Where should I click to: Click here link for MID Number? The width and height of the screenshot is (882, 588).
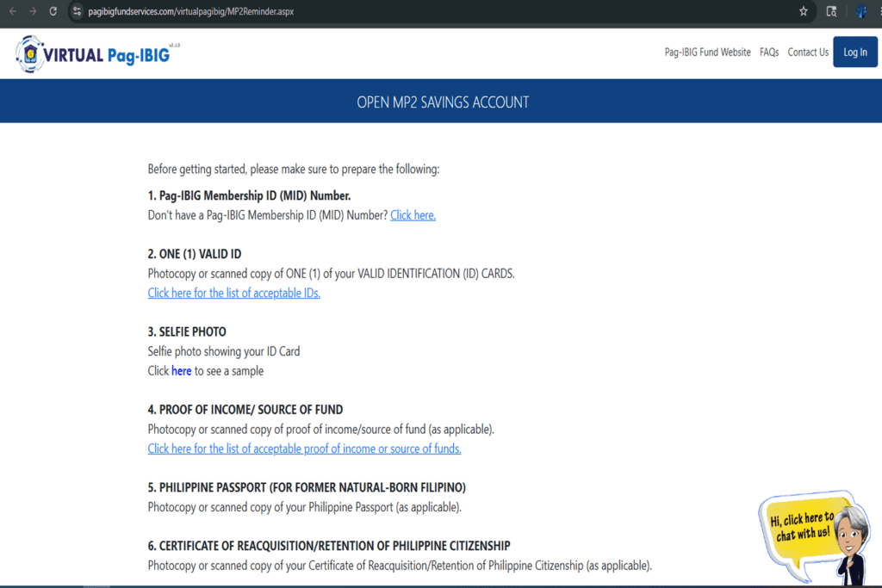(413, 215)
